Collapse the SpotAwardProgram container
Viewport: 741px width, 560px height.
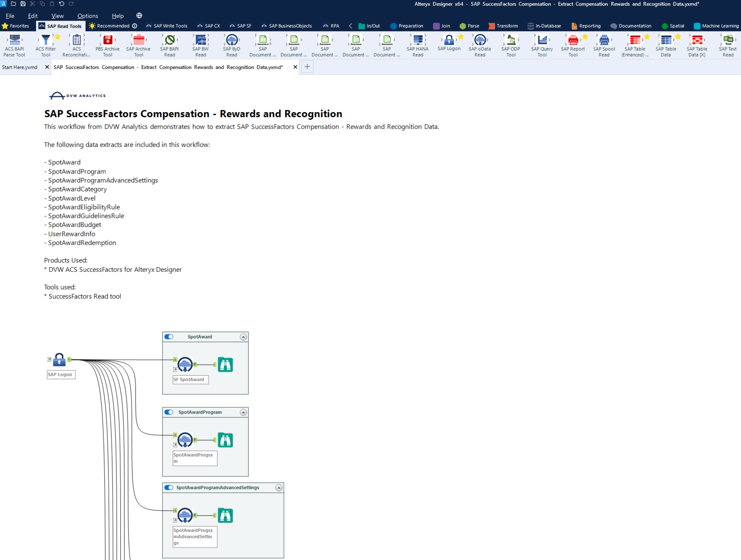point(243,412)
